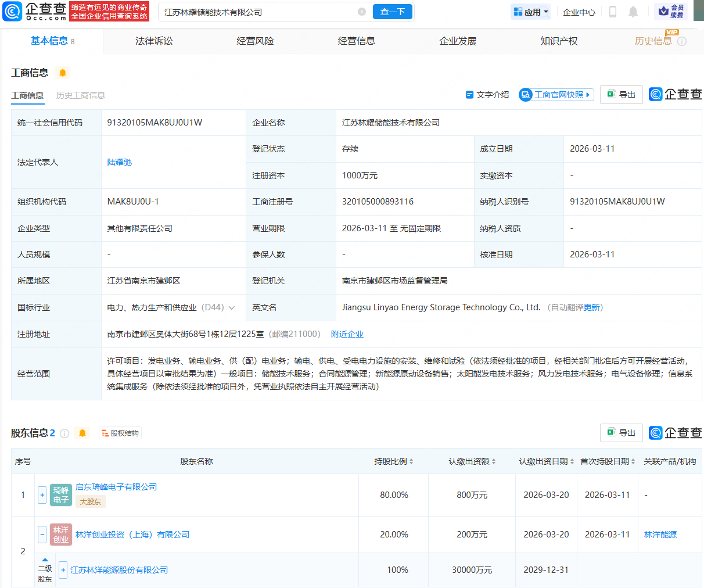Image resolution: width=704 pixels, height=588 pixels.
Task: Click the 附近企业 nearby companies link
Action: tap(347, 334)
